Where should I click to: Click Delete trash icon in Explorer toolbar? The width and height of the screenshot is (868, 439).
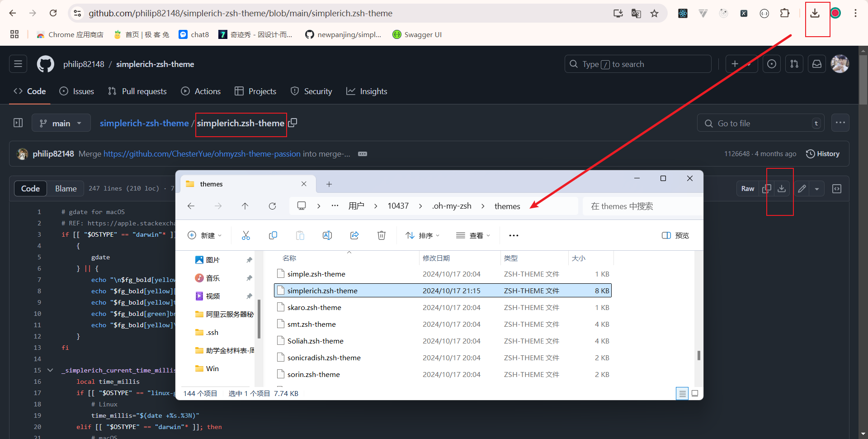point(382,235)
